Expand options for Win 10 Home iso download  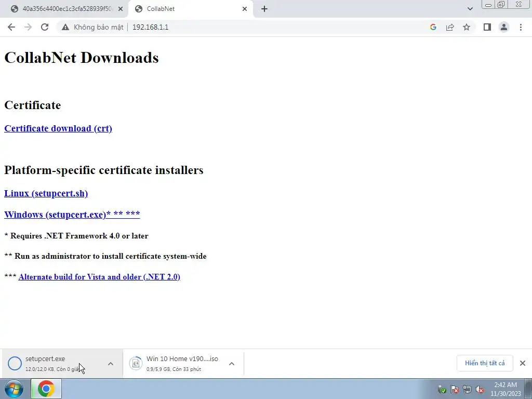[231, 364]
